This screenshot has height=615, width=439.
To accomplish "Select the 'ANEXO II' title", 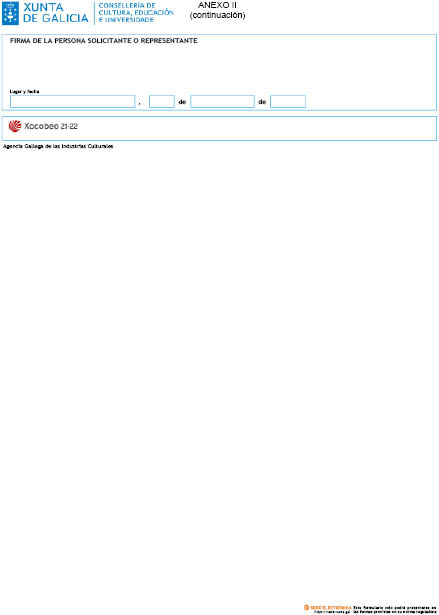I will point(217,6).
